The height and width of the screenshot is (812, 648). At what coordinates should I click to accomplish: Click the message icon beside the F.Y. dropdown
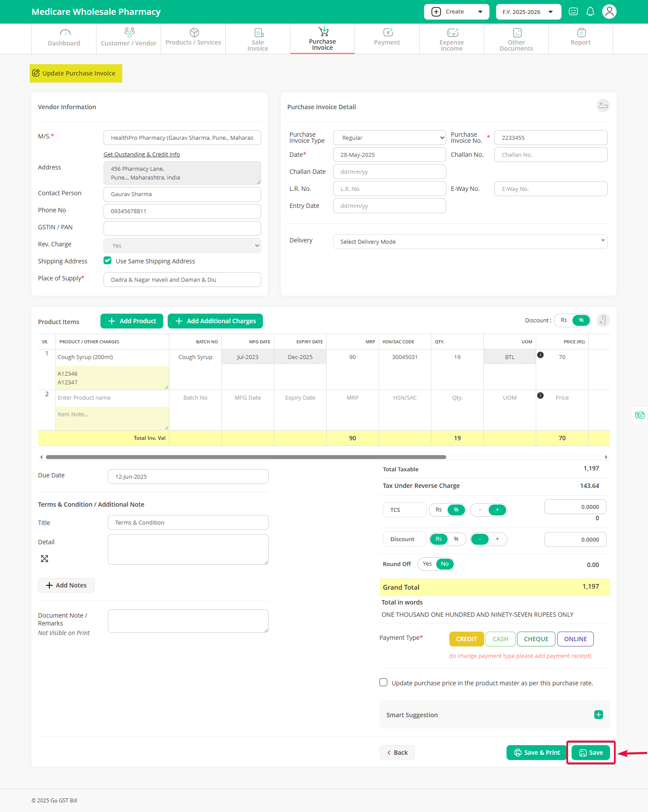tap(573, 12)
